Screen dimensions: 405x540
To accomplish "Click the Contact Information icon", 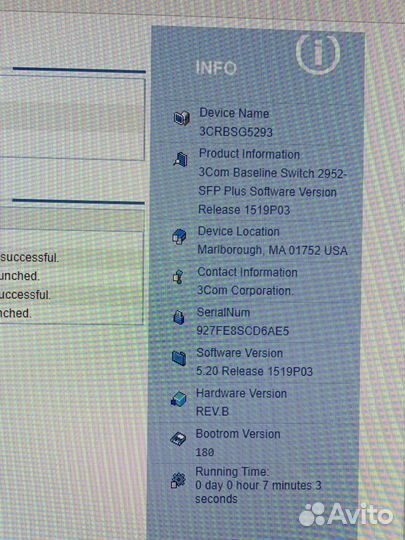I will 178,277.
